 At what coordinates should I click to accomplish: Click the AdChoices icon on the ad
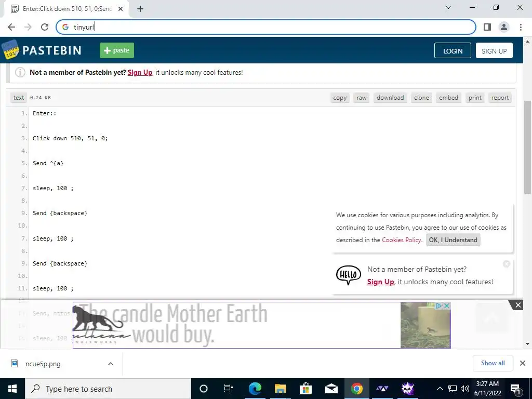[439, 305]
